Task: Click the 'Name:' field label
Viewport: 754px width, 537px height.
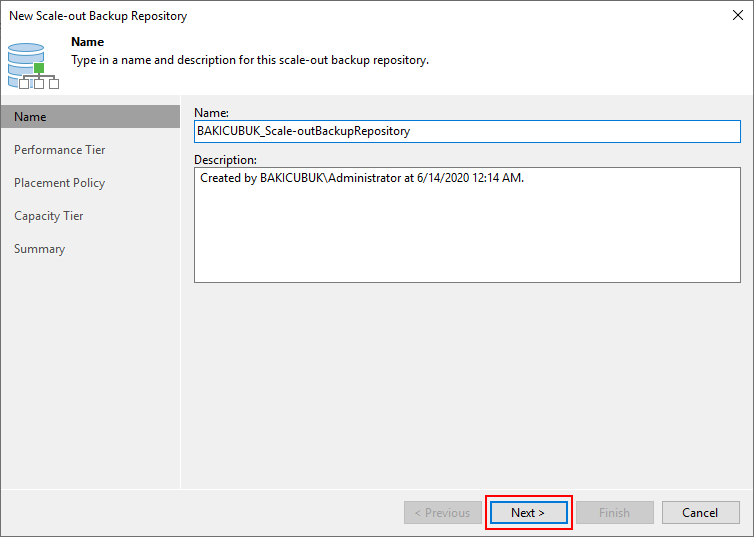Action: [x=211, y=112]
